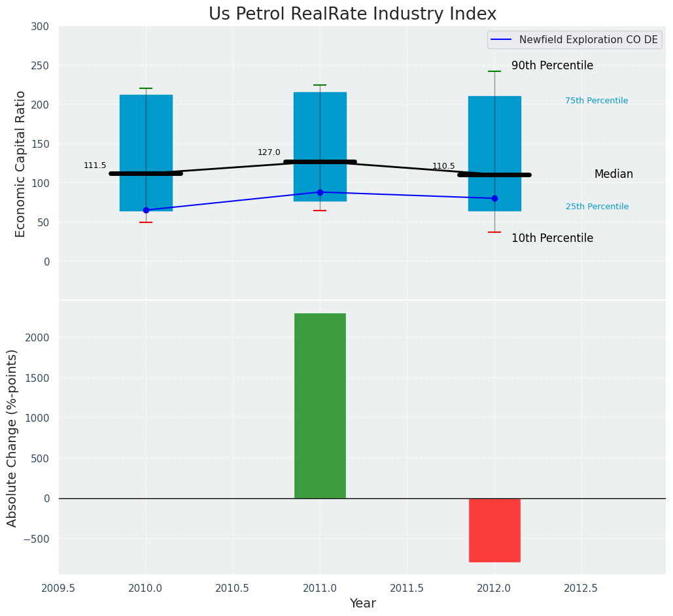Select the Median annotation text

[x=613, y=175]
